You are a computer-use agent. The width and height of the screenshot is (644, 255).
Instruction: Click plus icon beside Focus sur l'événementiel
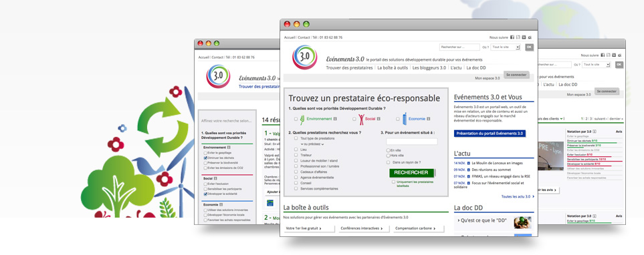pyautogui.click(x=469, y=183)
